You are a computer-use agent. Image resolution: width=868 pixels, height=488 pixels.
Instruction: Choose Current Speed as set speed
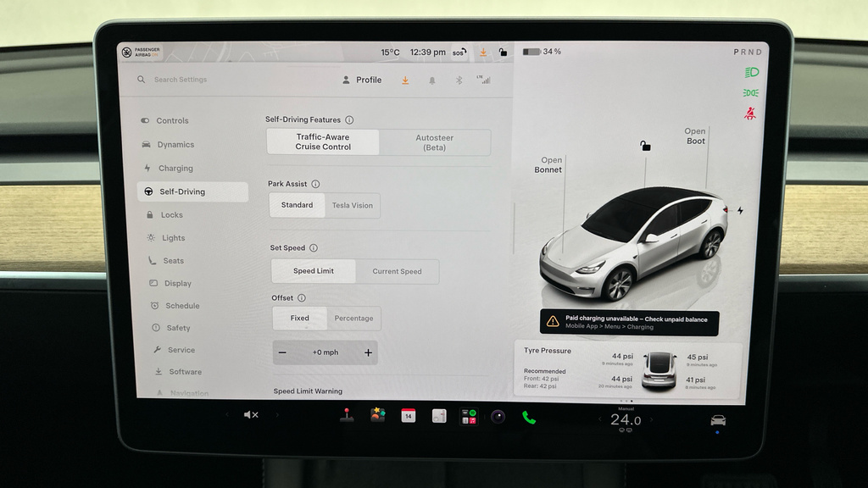pyautogui.click(x=397, y=271)
